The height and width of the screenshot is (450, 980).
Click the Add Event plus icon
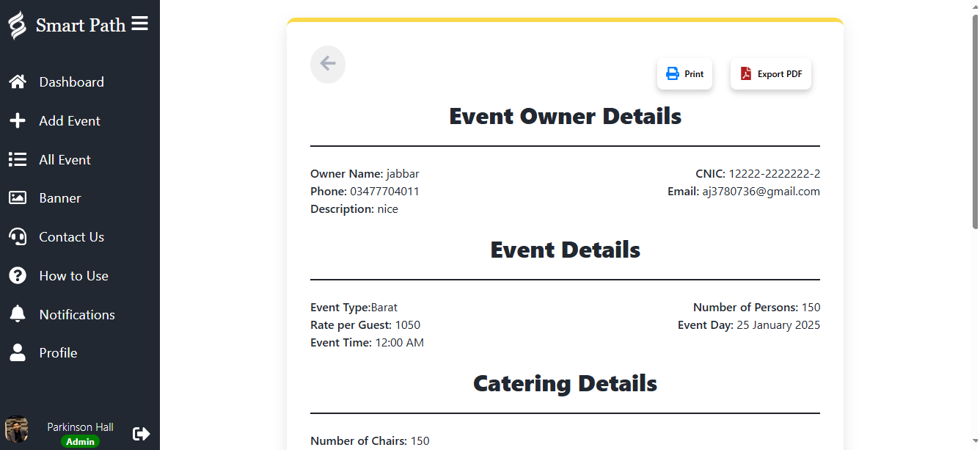tap(18, 121)
